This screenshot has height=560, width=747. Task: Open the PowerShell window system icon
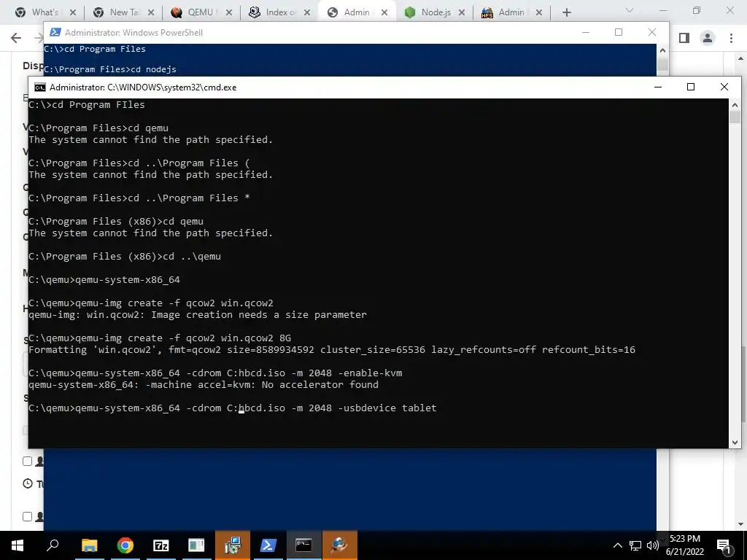pos(55,32)
